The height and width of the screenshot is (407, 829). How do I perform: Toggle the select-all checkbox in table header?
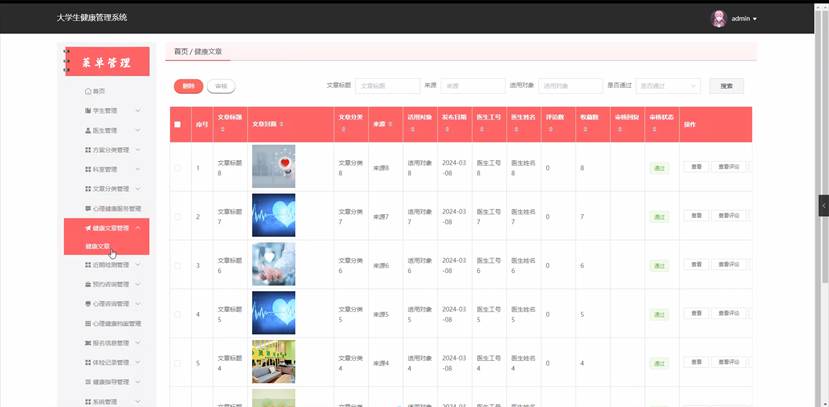click(178, 125)
